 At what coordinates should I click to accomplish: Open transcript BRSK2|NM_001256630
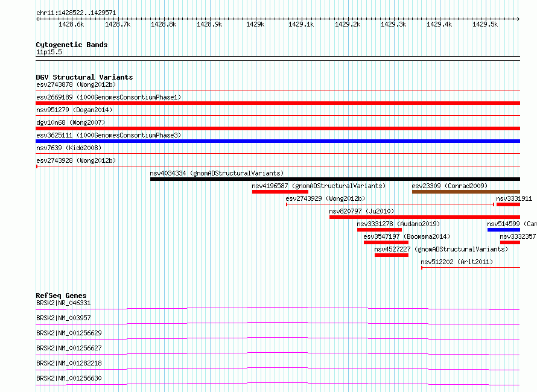coord(69,378)
